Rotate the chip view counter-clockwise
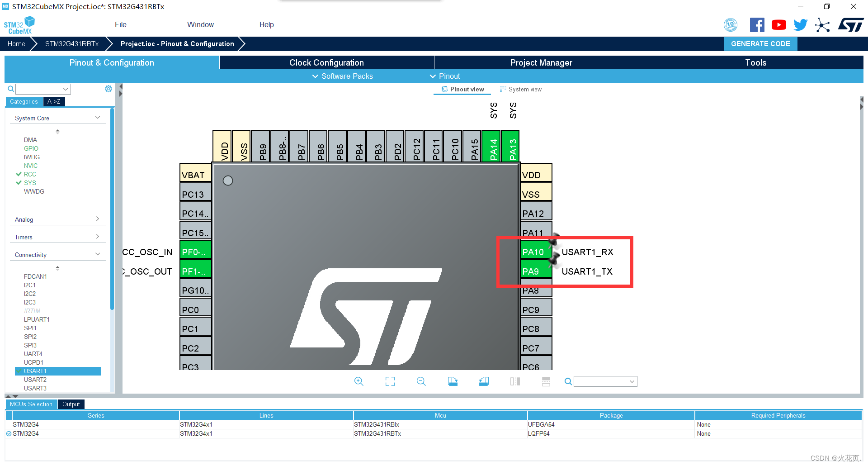Viewport: 868px width, 466px height. point(483,381)
